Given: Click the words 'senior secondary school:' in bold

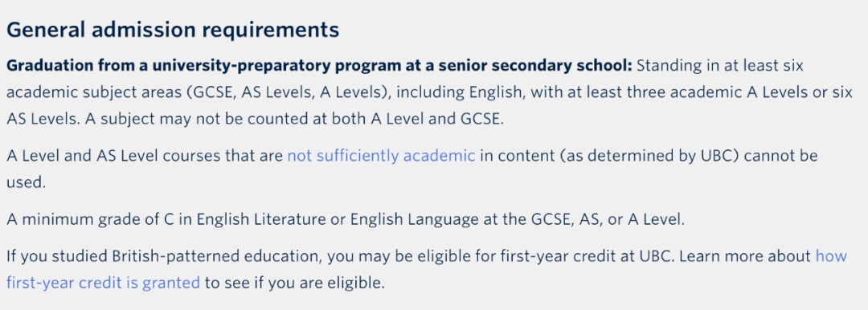Looking at the screenshot, I should 538,66.
